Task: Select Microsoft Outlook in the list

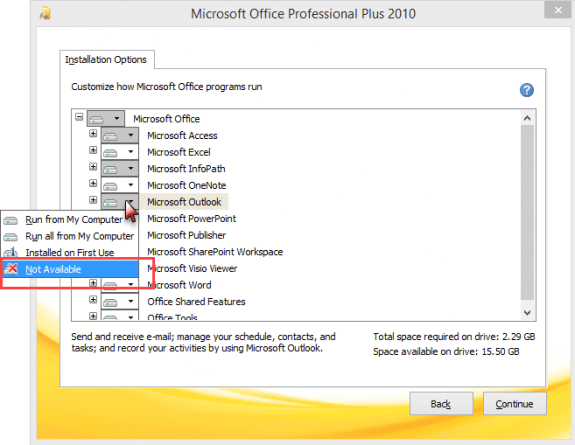Action: 184,202
